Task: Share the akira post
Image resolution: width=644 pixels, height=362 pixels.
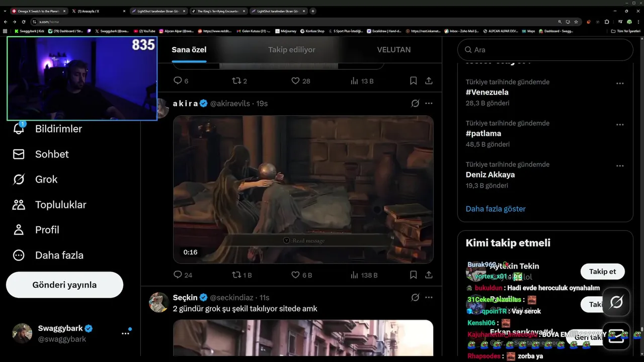Action: pyautogui.click(x=429, y=275)
